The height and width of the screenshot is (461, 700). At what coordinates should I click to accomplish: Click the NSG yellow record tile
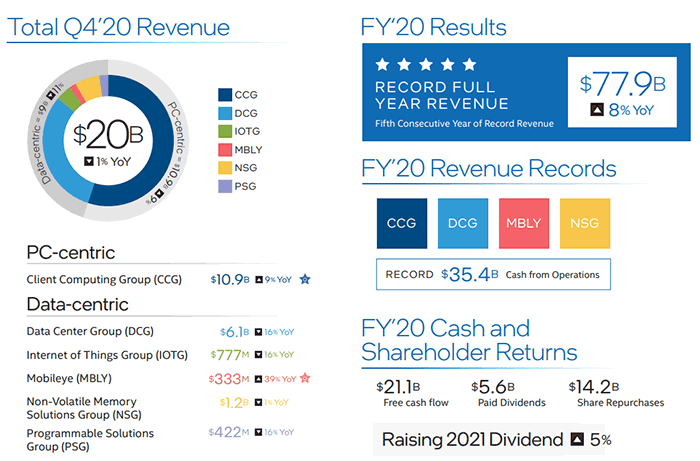tap(585, 223)
